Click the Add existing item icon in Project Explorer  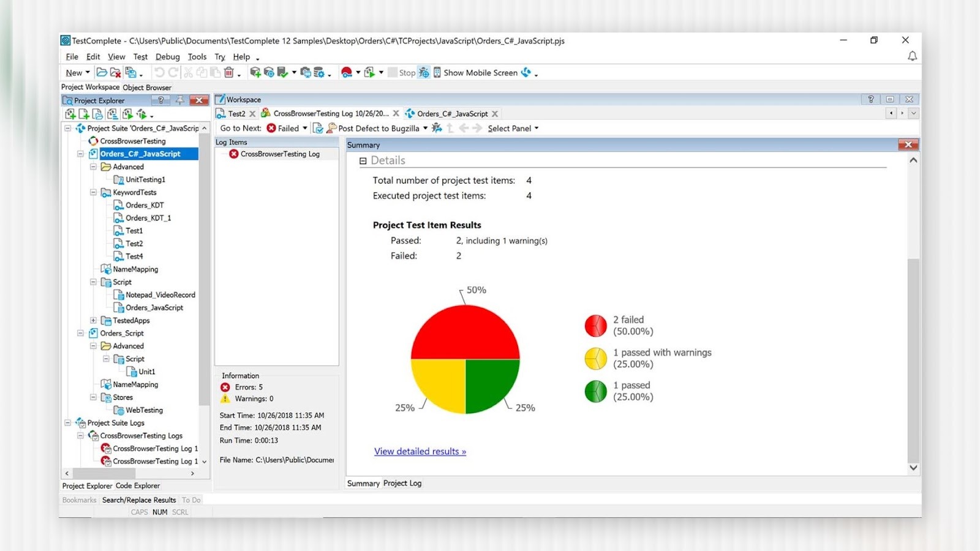97,114
